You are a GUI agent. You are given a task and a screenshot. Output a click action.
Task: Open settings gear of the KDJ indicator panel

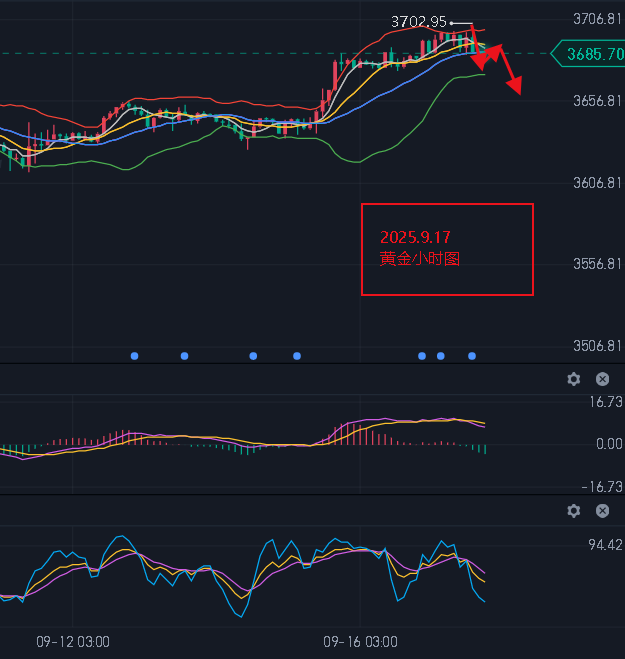[x=574, y=511]
